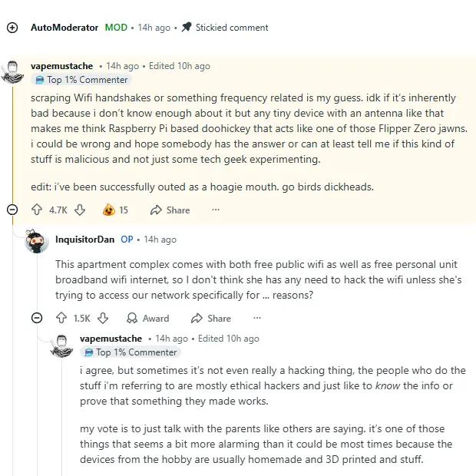Upvote InquisitorDan's 1.5K reply
Image resolution: width=476 pixels, height=476 pixels.
click(61, 318)
